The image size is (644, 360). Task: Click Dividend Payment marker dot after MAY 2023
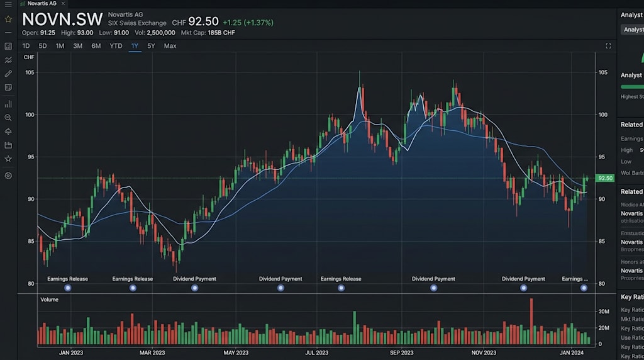pos(280,288)
